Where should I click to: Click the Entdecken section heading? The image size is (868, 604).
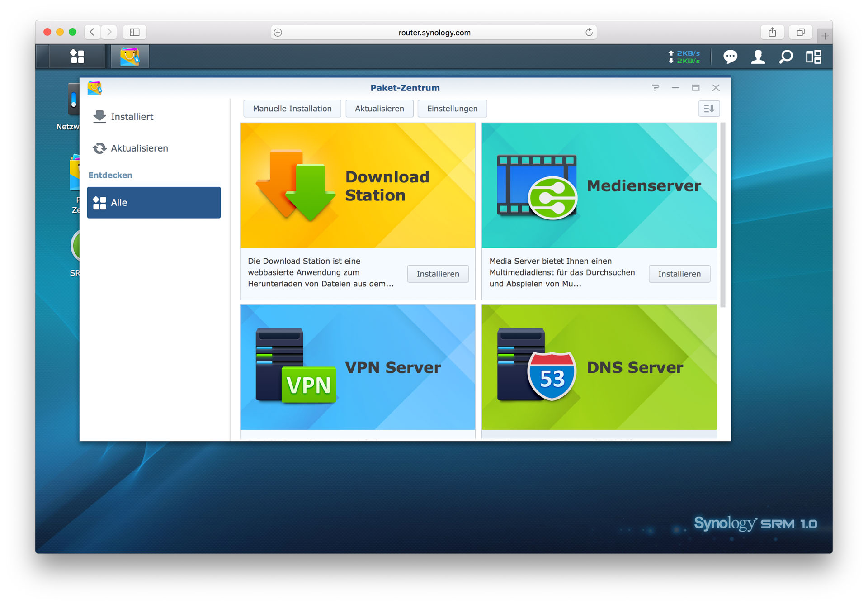110,175
